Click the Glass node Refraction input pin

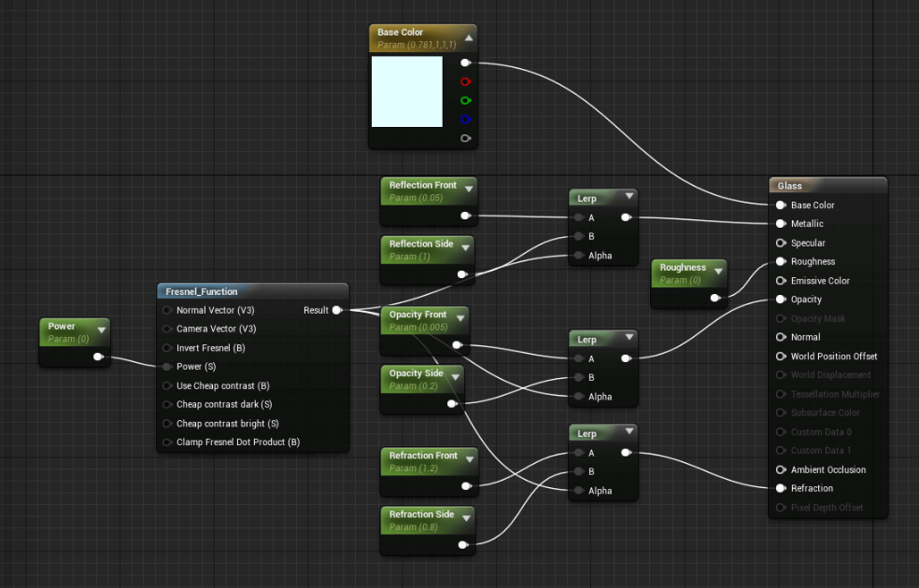(x=781, y=488)
